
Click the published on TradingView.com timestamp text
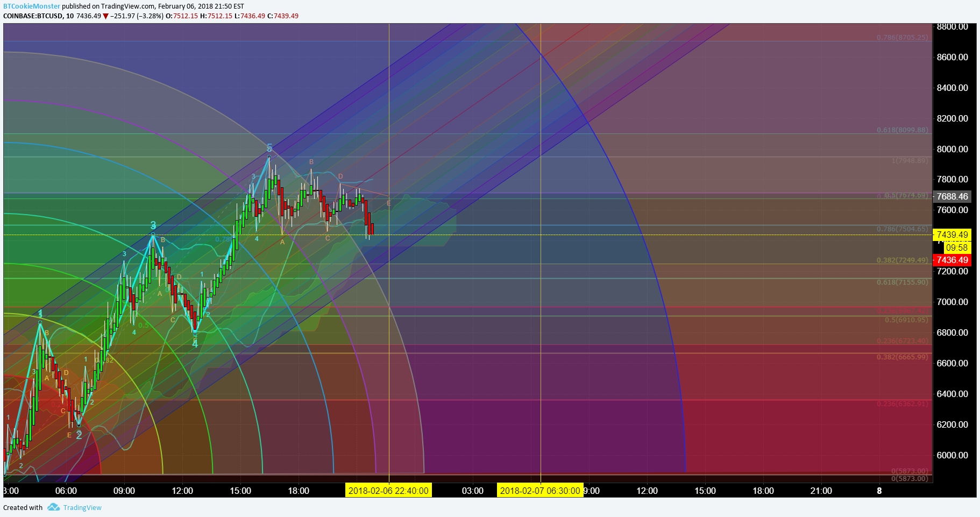(153, 6)
